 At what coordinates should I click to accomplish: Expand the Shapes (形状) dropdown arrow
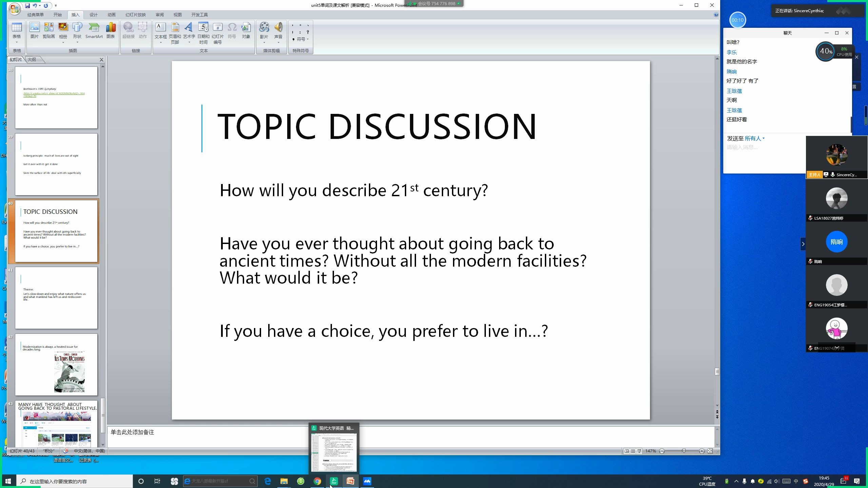pyautogui.click(x=77, y=42)
